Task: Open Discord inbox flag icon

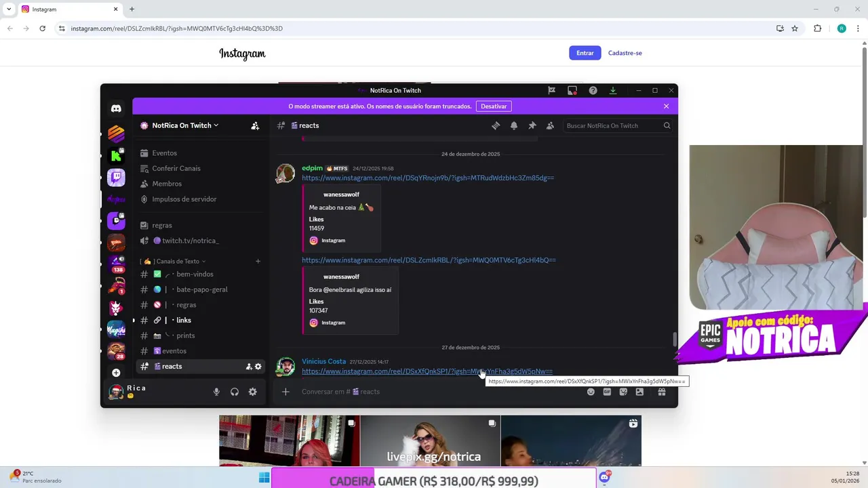Action: point(552,90)
